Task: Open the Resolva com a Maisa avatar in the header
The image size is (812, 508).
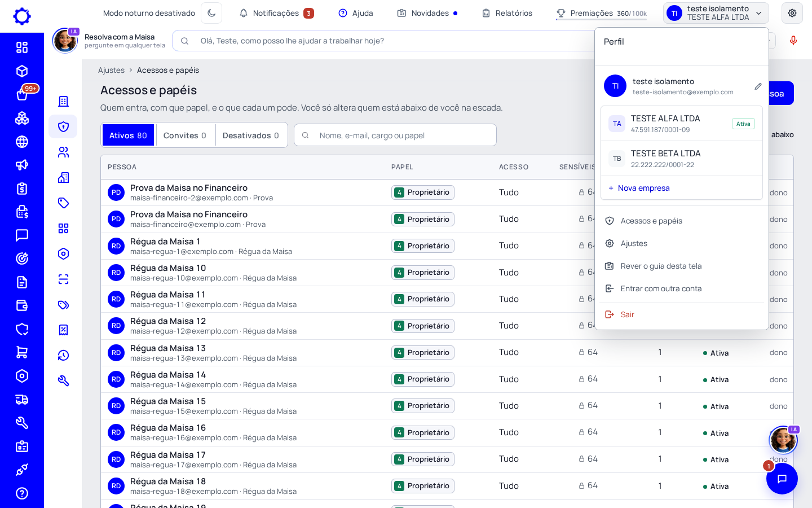Action: (65, 41)
